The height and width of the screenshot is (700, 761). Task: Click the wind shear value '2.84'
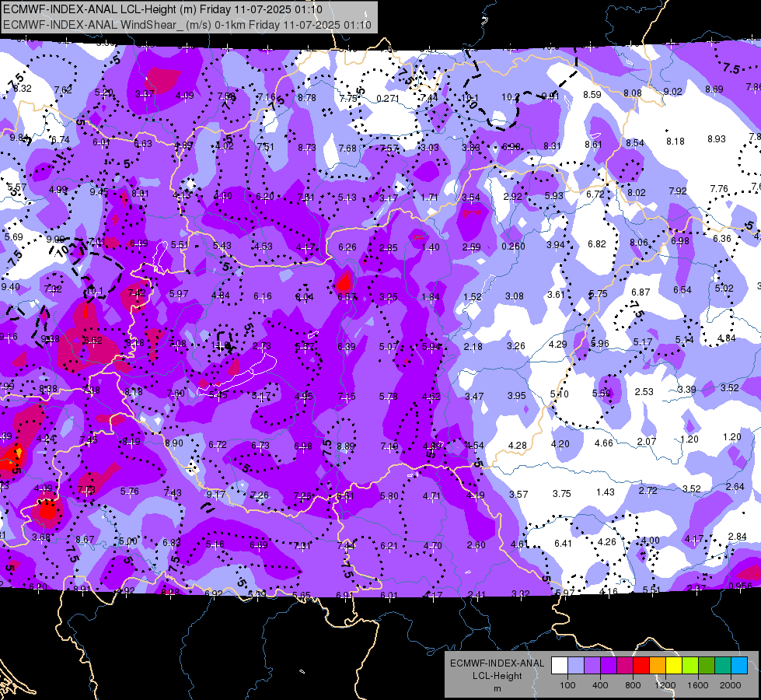[737, 537]
